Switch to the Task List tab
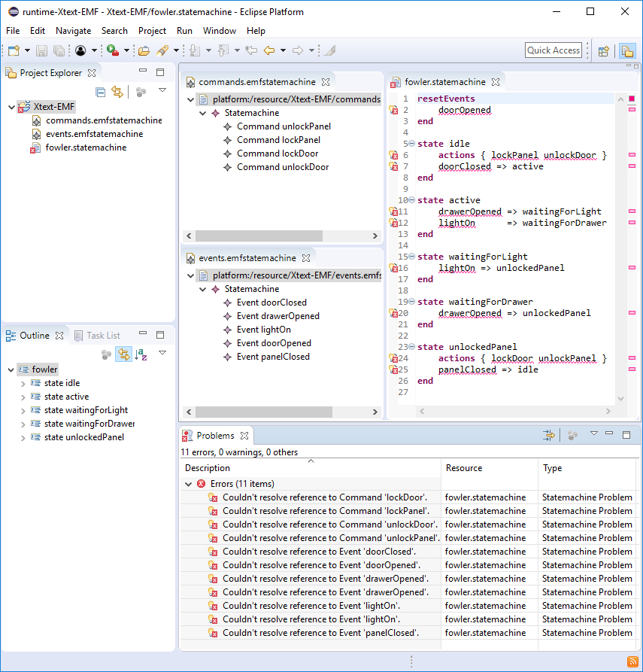Viewport: 643px width, 672px height. tap(98, 336)
